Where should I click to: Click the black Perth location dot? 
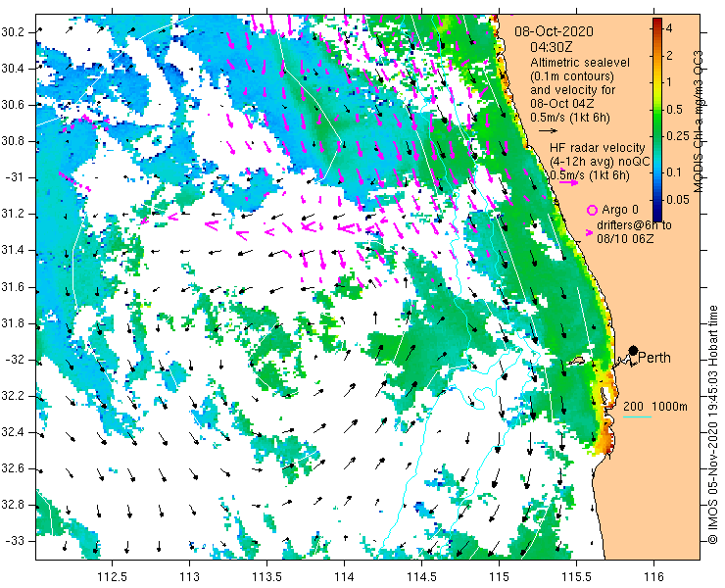coord(633,350)
